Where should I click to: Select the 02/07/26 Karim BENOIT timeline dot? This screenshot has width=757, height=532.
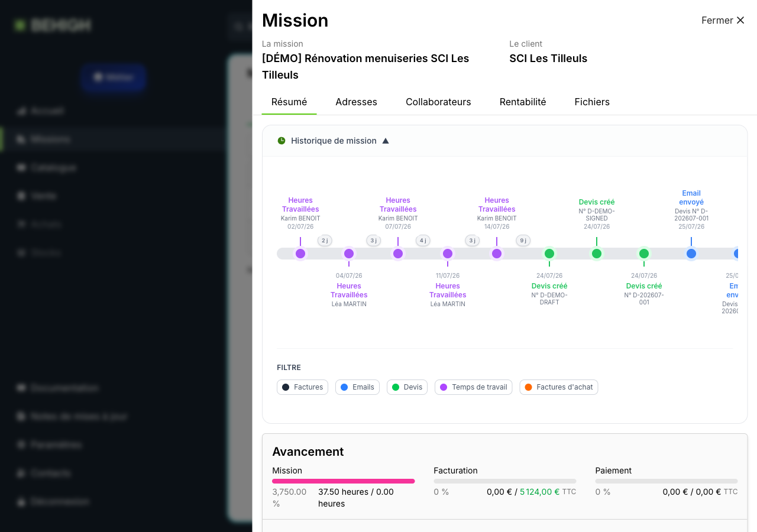(x=300, y=254)
